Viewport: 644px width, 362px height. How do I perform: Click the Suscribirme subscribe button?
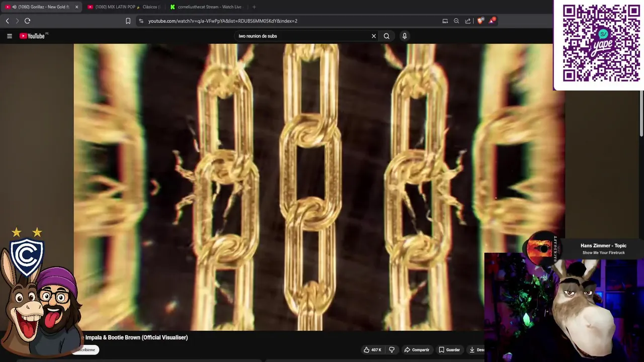click(87, 349)
